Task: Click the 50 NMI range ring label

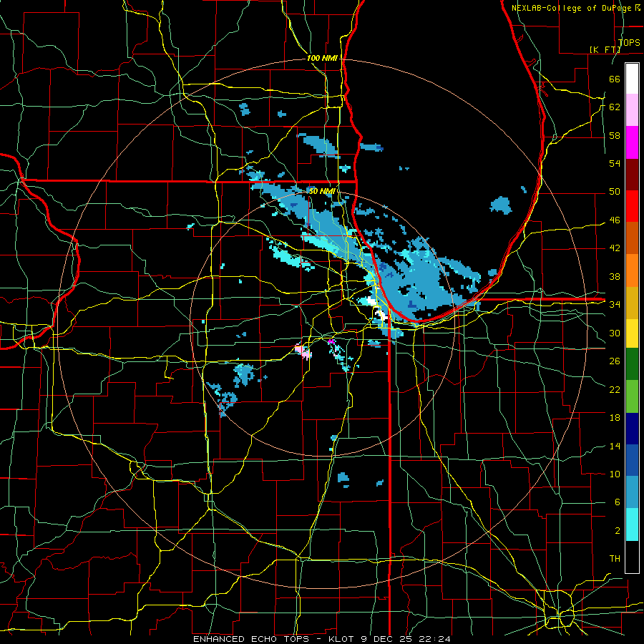Action: click(322, 191)
